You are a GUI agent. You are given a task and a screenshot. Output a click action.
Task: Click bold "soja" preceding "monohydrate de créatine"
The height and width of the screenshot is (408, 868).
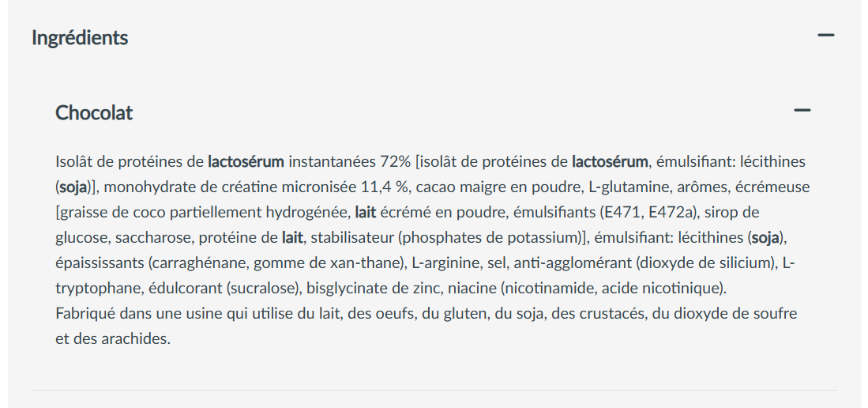pyautogui.click(x=73, y=187)
